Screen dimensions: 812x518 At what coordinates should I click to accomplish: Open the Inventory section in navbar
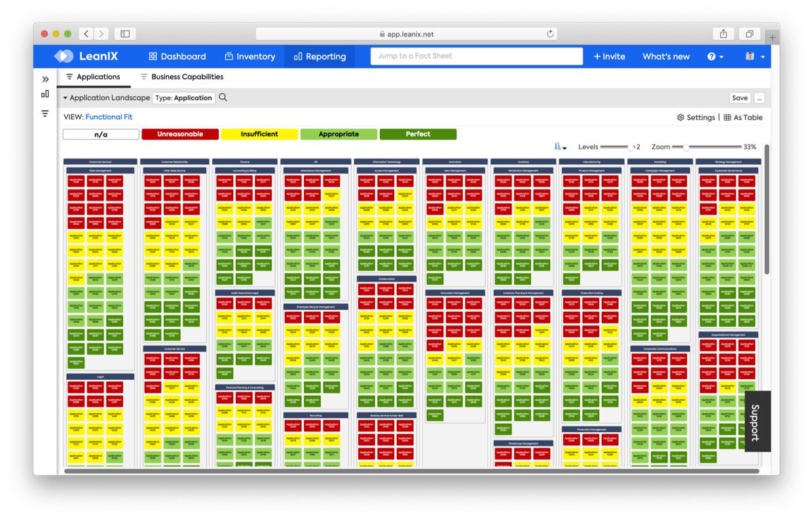(249, 56)
